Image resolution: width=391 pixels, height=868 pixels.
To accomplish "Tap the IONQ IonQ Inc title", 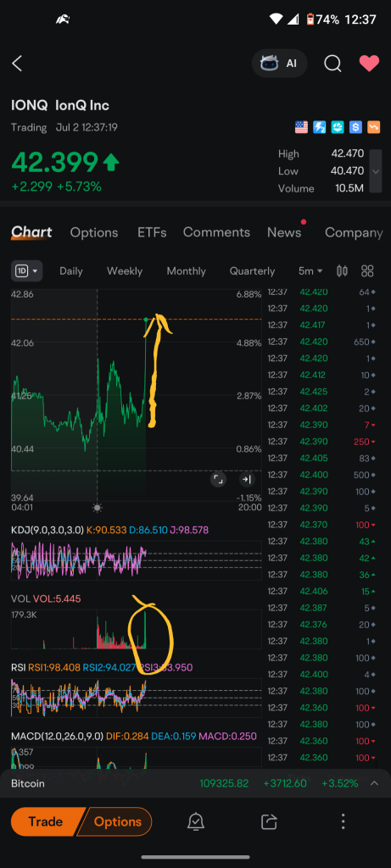I will (x=60, y=105).
